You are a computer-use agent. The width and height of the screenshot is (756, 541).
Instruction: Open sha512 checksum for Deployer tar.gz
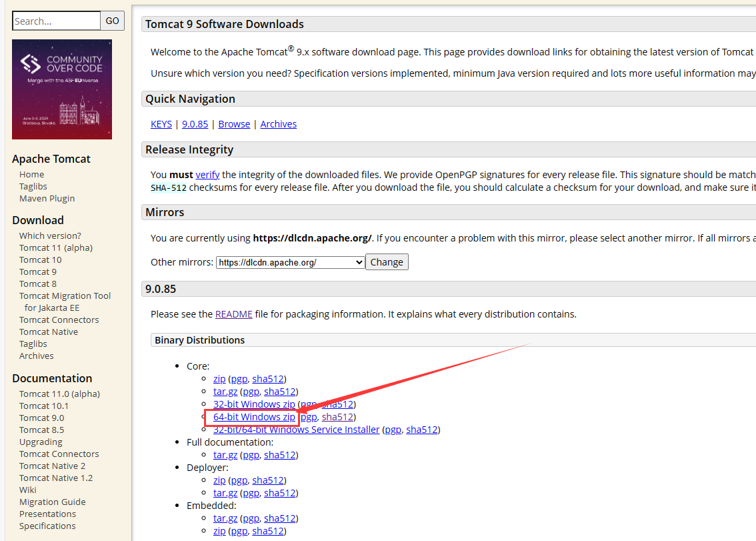[279, 493]
